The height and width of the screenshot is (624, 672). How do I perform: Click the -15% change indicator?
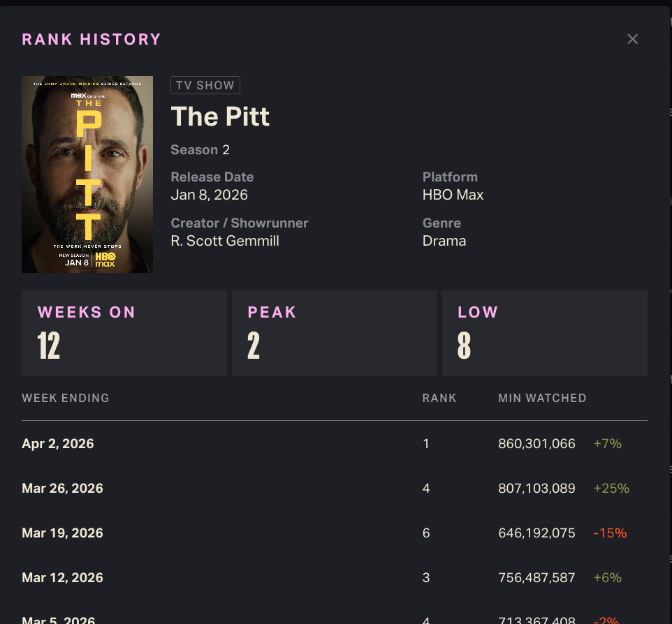(610, 533)
